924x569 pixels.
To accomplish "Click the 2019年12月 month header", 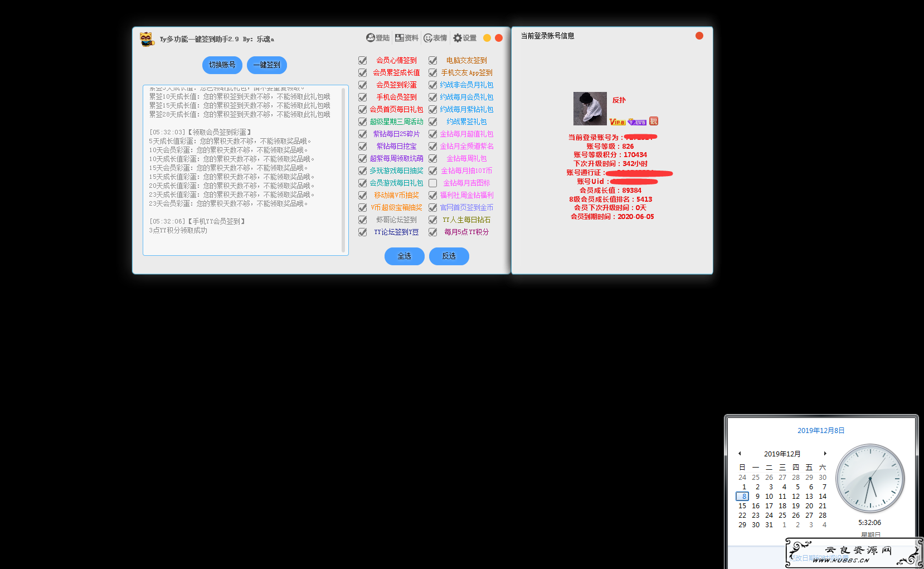I will click(x=782, y=454).
